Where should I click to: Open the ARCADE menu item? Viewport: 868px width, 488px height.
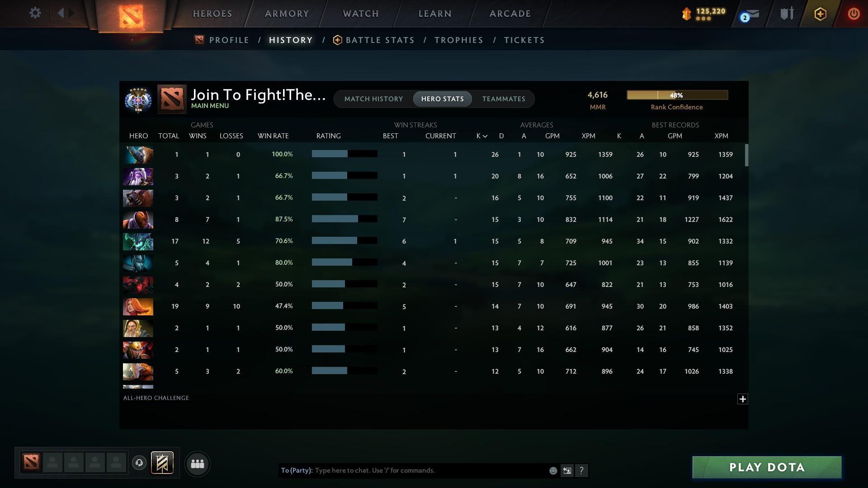pos(509,14)
